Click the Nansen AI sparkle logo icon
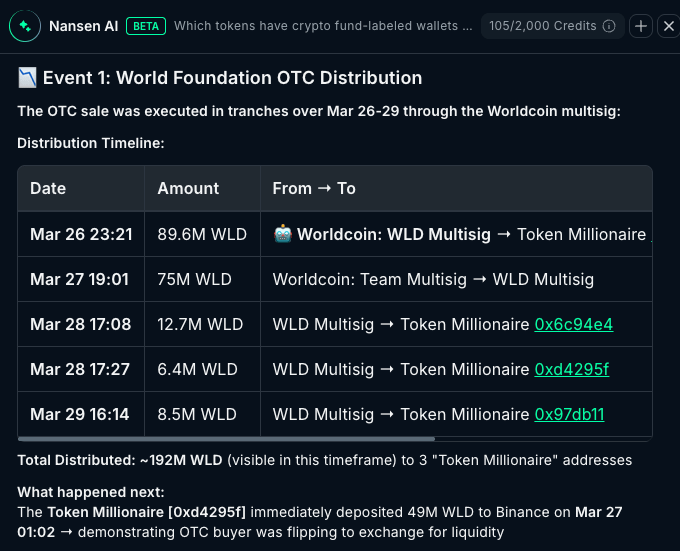The height and width of the screenshot is (551, 680). coord(25,26)
